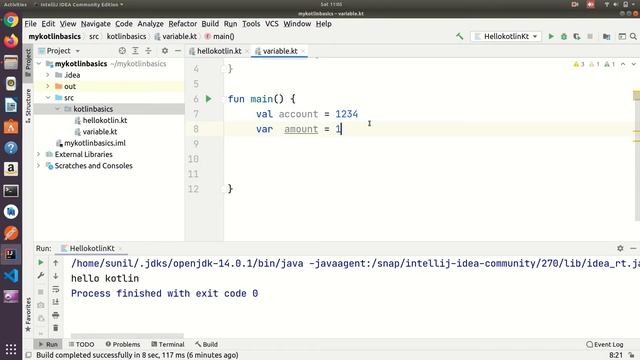The image size is (640, 360).
Task: Go to previous highlighted error arrow
Action: tap(623, 64)
